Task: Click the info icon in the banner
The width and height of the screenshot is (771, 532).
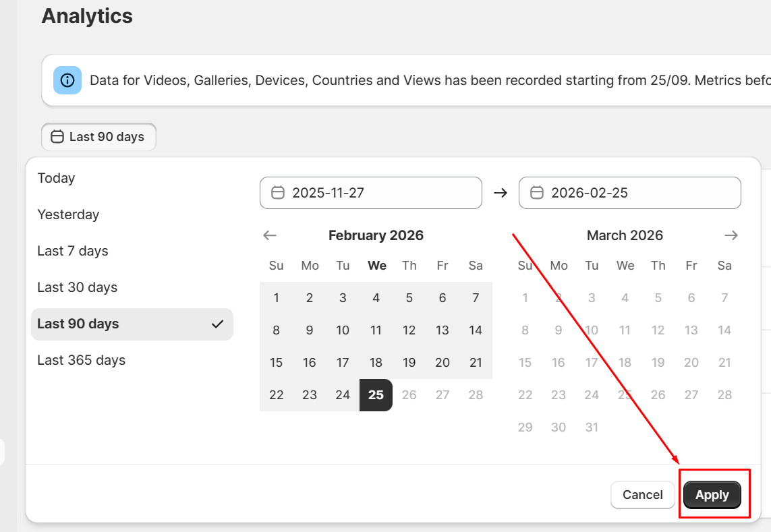Action: pos(67,80)
